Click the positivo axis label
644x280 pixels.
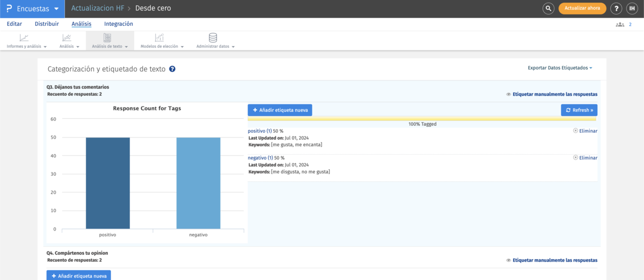tap(108, 235)
